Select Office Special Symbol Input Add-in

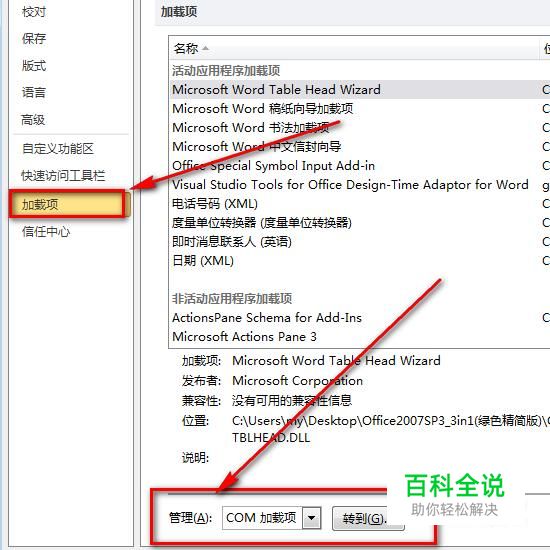tap(359, 165)
